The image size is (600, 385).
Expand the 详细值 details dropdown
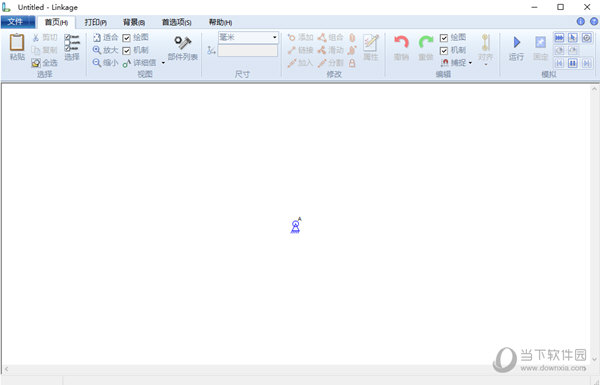[x=163, y=63]
